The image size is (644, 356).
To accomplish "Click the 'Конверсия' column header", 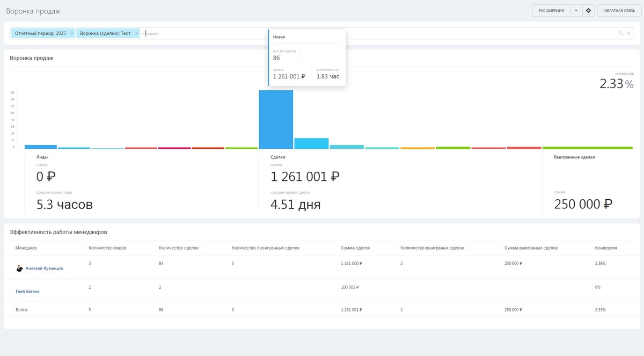I will tap(606, 248).
